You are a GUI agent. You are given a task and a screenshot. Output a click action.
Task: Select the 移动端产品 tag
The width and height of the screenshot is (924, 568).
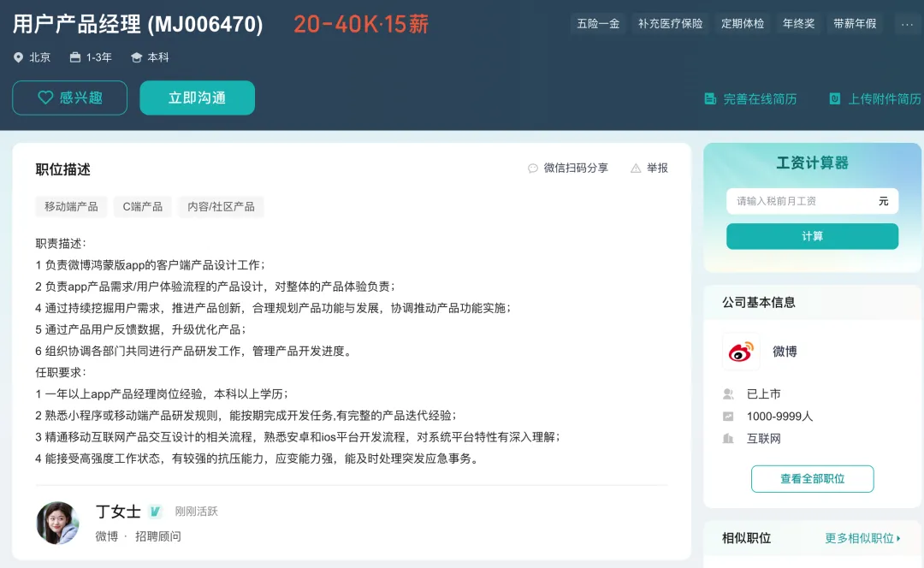[x=71, y=207]
